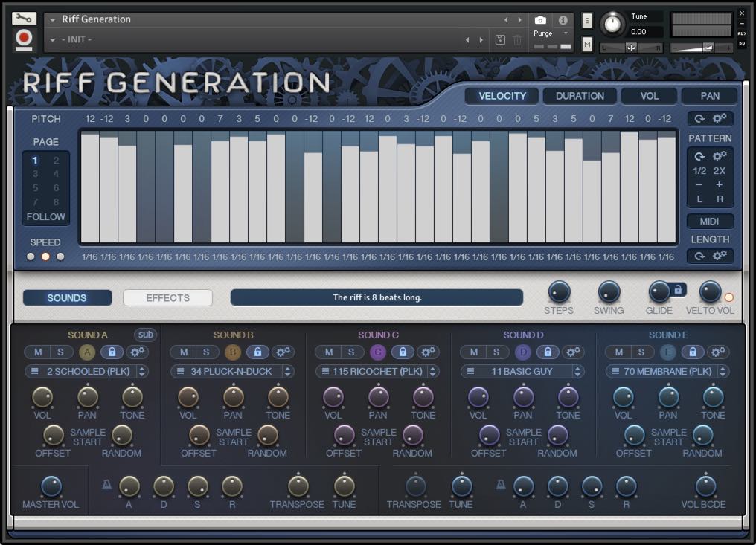
Task: Toggle the header M mute button
Action: click(587, 45)
